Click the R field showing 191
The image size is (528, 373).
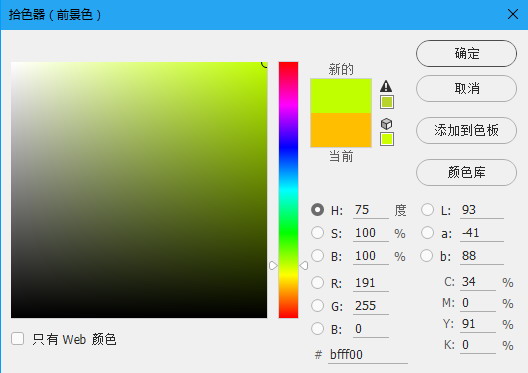tap(371, 283)
